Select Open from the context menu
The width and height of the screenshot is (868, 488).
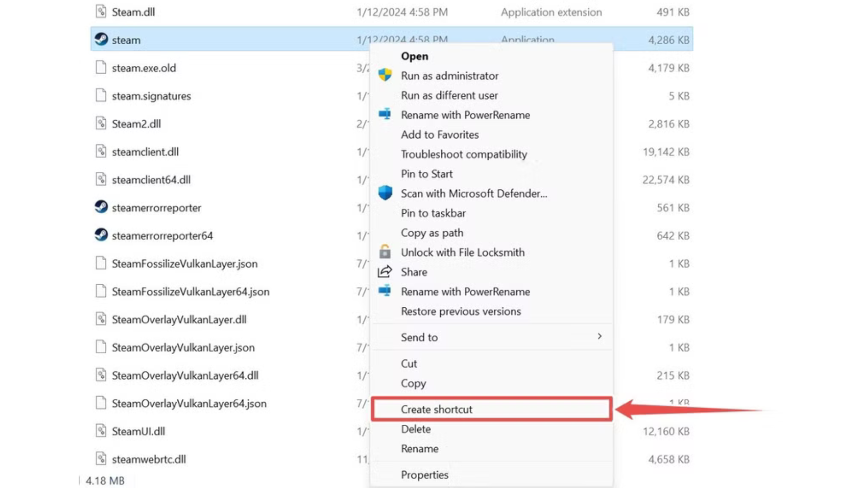click(414, 56)
